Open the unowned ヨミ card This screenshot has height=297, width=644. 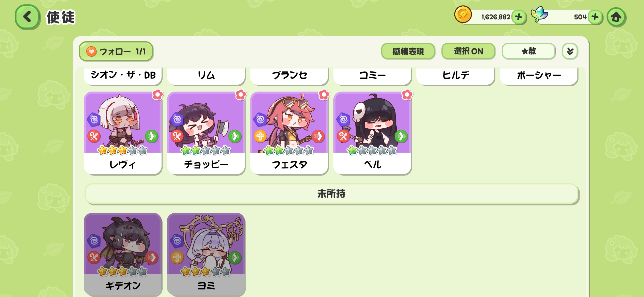[x=206, y=254]
